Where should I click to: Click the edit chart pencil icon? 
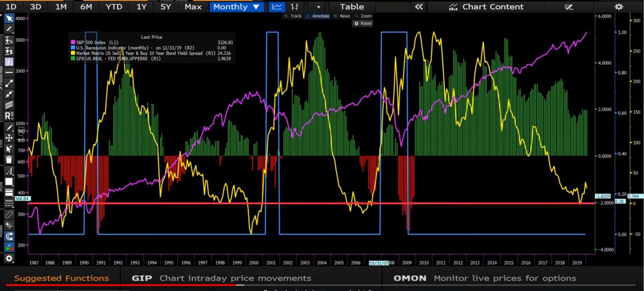point(569,7)
